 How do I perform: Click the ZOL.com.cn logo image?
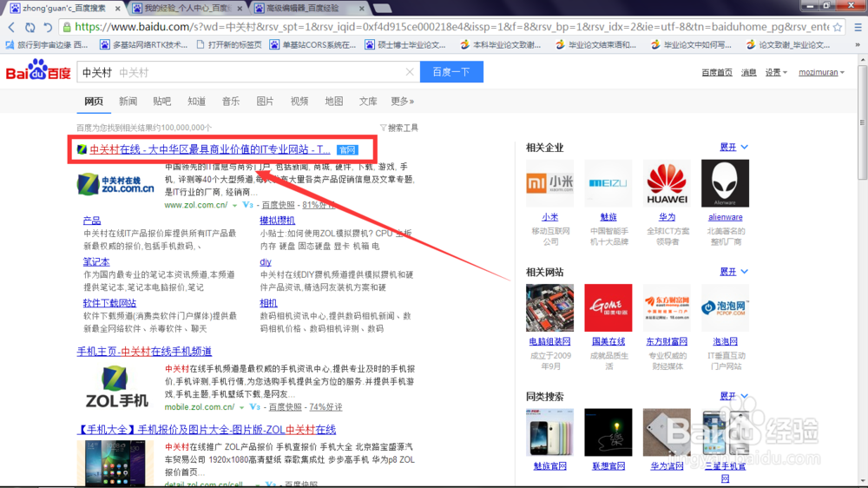pyautogui.click(x=115, y=184)
